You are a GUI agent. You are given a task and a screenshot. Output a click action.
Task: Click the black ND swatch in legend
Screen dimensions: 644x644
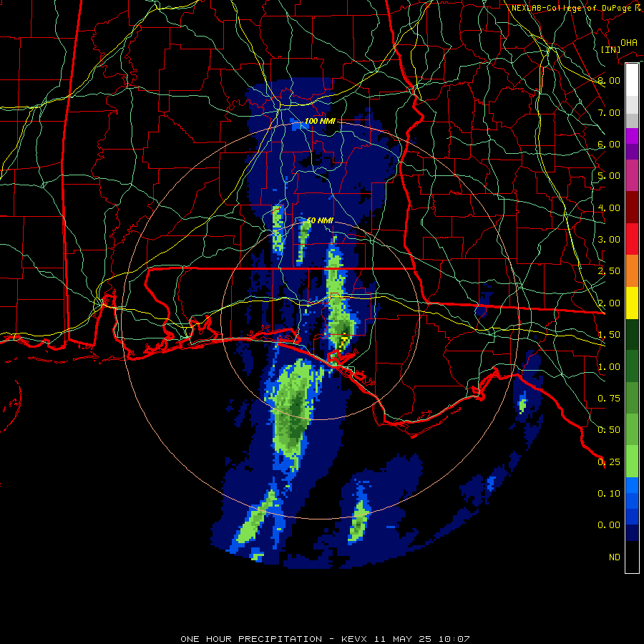(632, 557)
